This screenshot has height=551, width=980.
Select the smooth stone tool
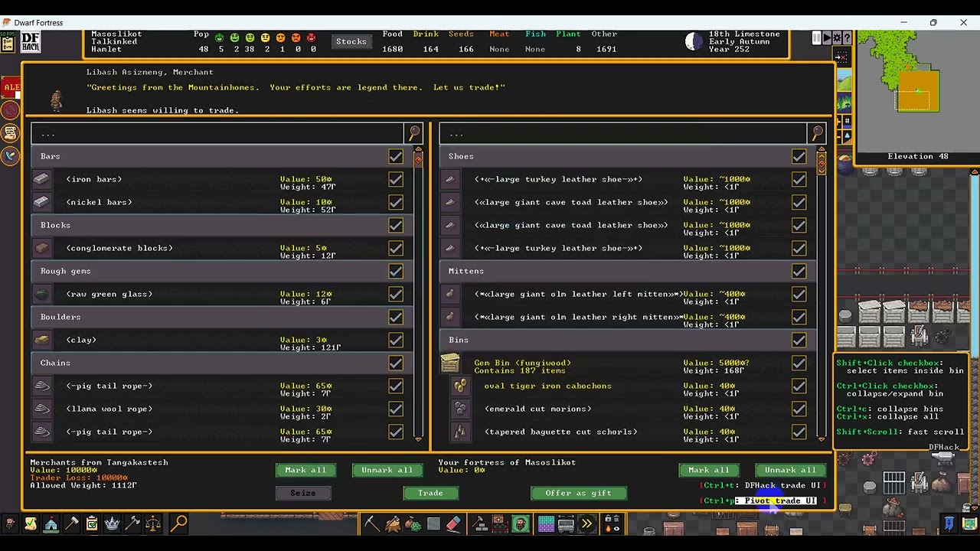tap(433, 524)
